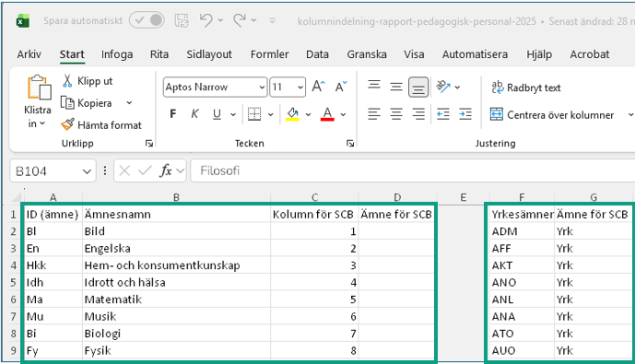
Task: Open the font size 11 dropdown
Action: click(300, 87)
